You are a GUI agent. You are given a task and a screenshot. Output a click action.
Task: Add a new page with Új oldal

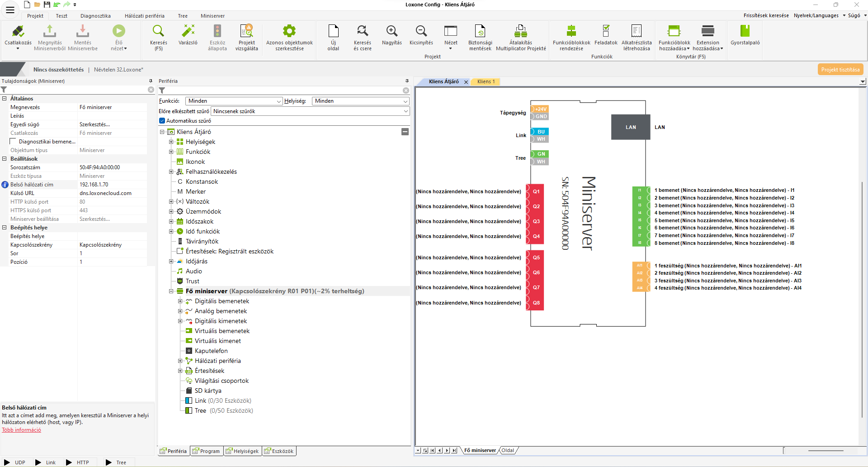333,31
